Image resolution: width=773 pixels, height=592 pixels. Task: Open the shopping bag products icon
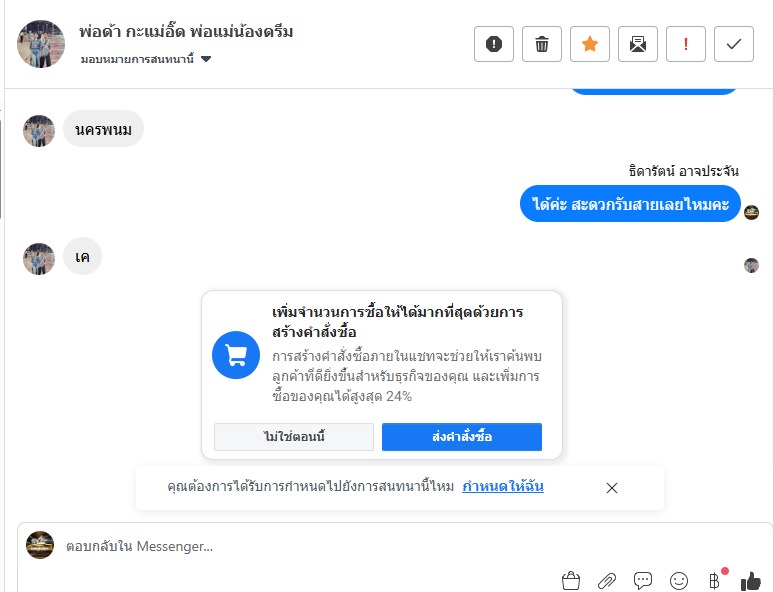click(x=571, y=580)
